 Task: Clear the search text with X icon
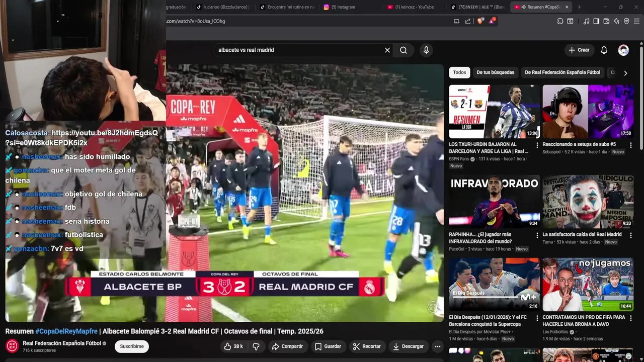387,50
